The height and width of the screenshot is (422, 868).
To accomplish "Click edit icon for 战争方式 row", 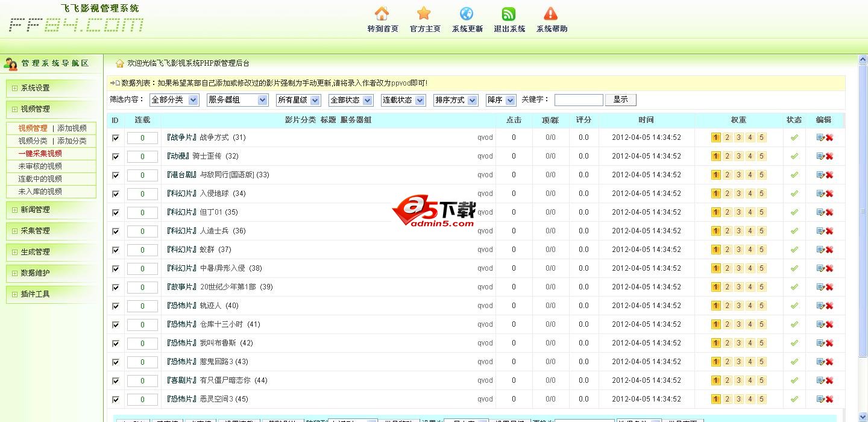I will (820, 138).
